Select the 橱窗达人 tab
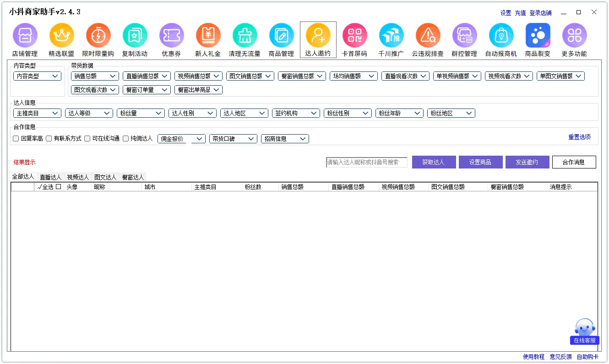This screenshot has height=364, width=609. click(x=133, y=177)
